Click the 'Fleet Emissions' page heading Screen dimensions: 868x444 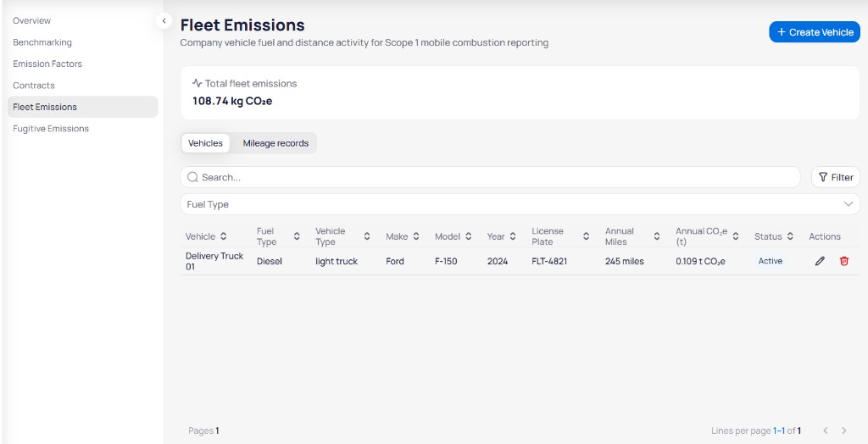(x=242, y=25)
